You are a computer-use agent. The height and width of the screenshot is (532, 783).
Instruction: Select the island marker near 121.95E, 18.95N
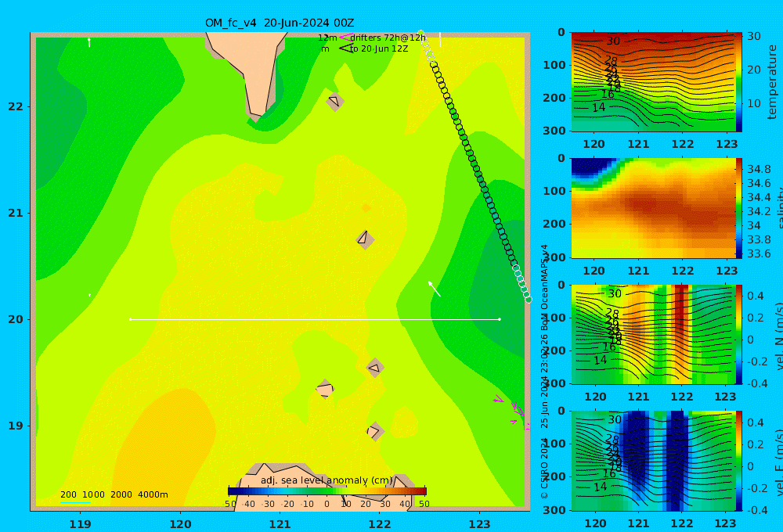click(374, 431)
